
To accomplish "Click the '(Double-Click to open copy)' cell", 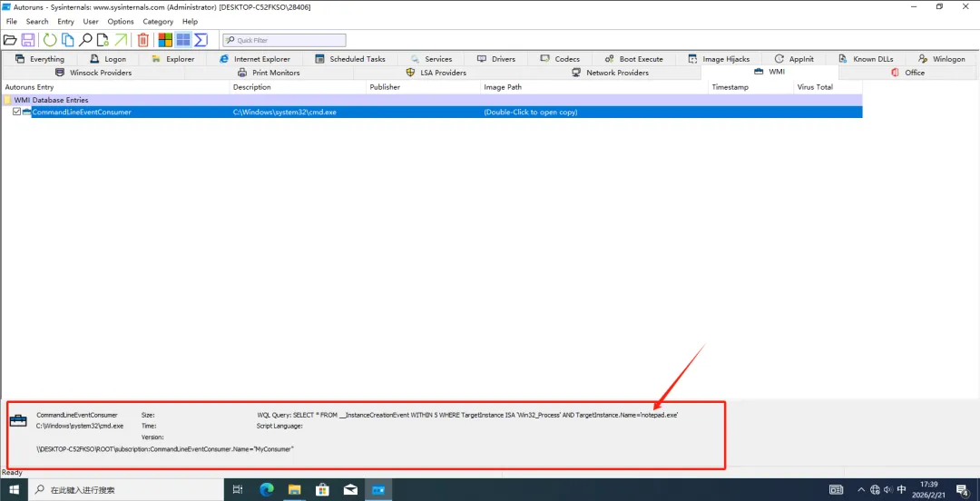I will coord(531,112).
